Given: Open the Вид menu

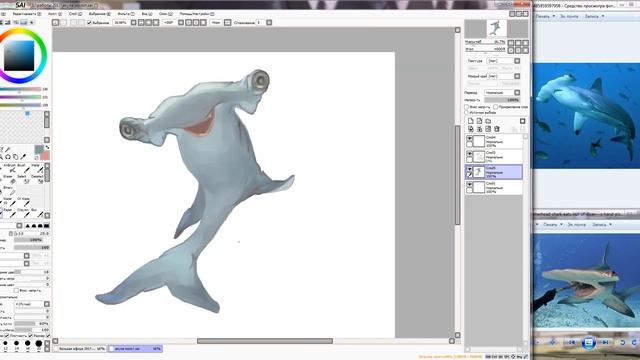Looking at the screenshot, I should [146, 14].
